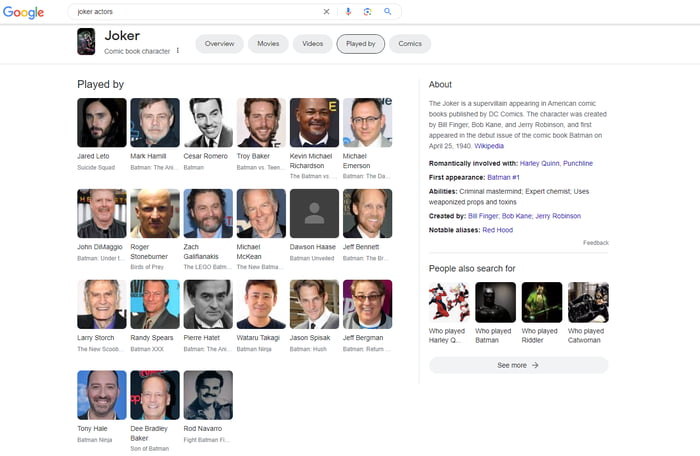The width and height of the screenshot is (700, 456).
Task: Start voice search with microphone icon
Action: coord(348,12)
